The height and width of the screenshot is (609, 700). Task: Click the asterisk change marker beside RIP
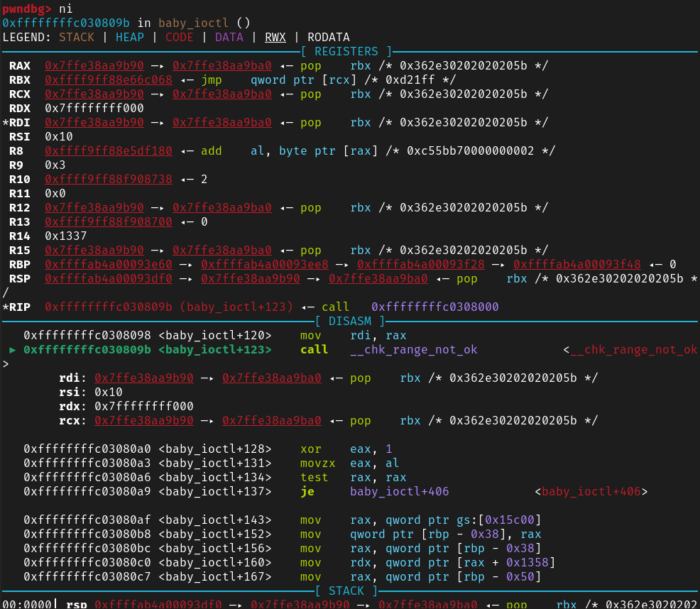(6, 307)
